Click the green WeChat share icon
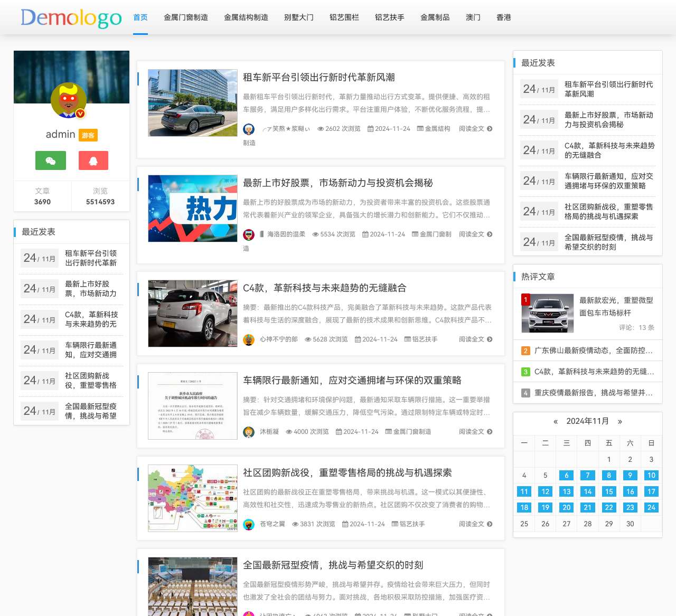Viewport: 676px width, 616px height. (50, 160)
